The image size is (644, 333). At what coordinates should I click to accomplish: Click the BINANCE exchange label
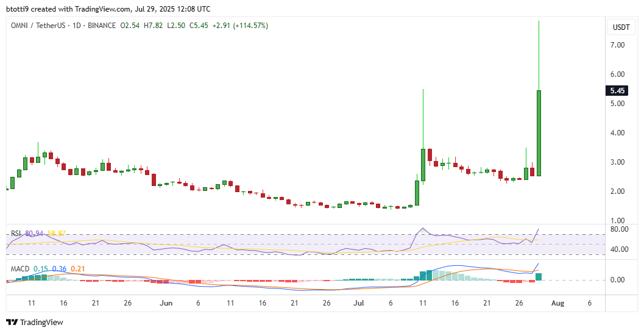(x=101, y=26)
